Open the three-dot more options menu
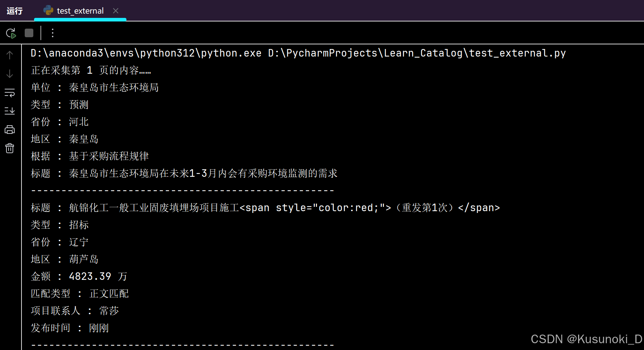The image size is (644, 350). click(53, 33)
